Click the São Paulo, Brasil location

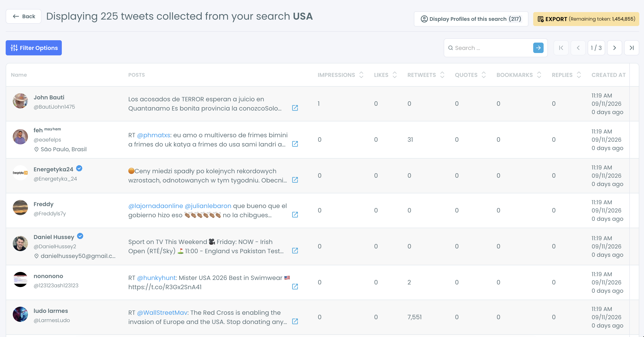pyautogui.click(x=60, y=149)
